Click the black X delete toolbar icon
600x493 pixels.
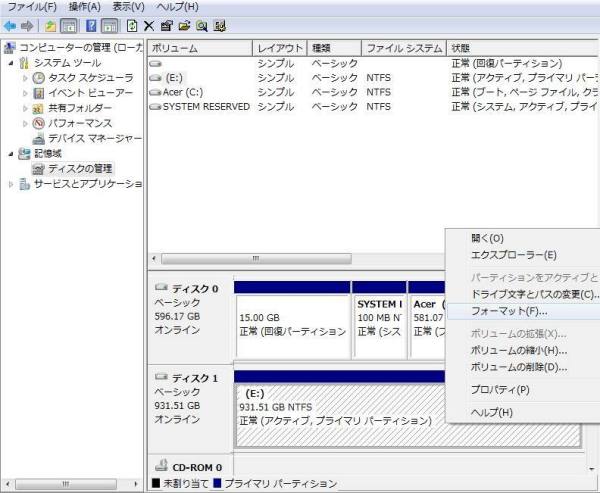pyautogui.click(x=149, y=25)
